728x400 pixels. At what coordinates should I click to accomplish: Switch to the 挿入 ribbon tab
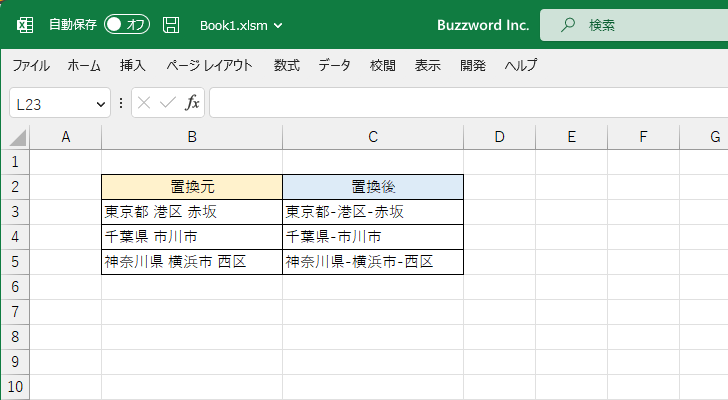[132, 65]
